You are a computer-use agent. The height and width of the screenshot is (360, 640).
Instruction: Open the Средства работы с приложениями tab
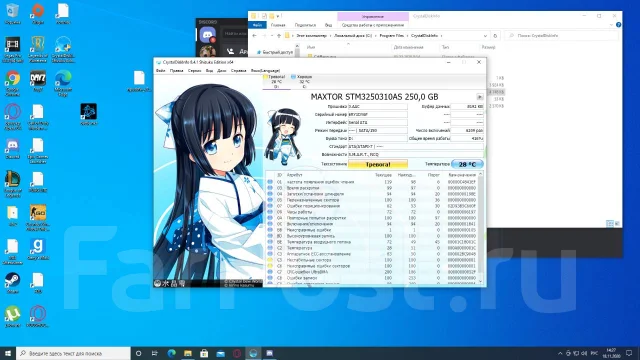coord(373,25)
